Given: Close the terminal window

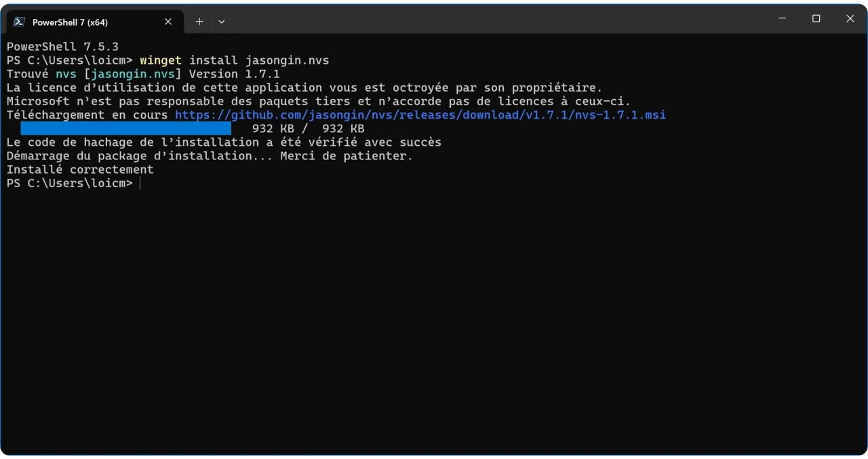Looking at the screenshot, I should pyautogui.click(x=850, y=19).
